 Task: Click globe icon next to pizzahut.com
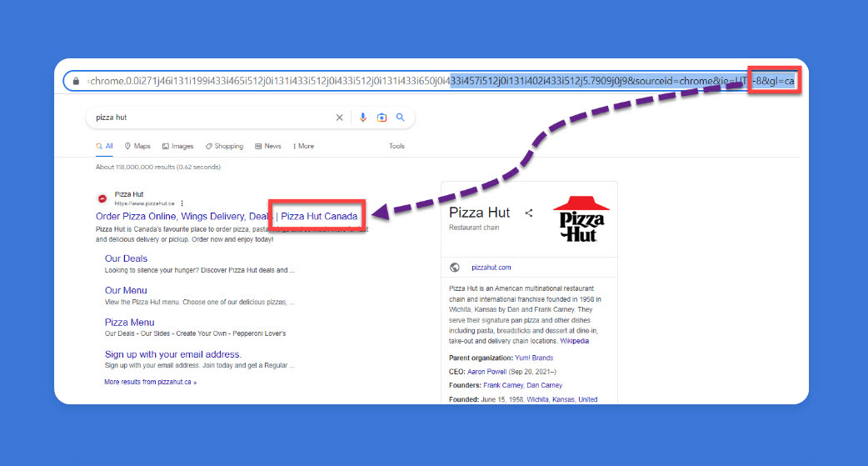pos(455,268)
